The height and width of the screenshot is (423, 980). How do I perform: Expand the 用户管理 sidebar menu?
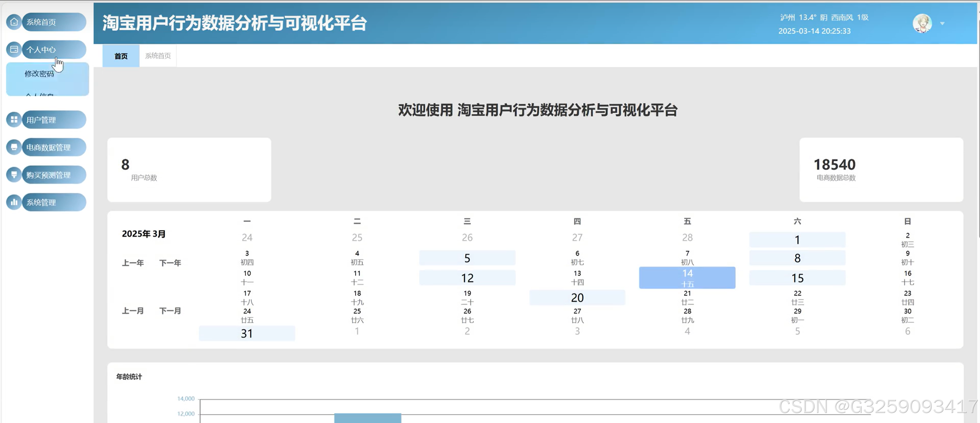(54, 120)
